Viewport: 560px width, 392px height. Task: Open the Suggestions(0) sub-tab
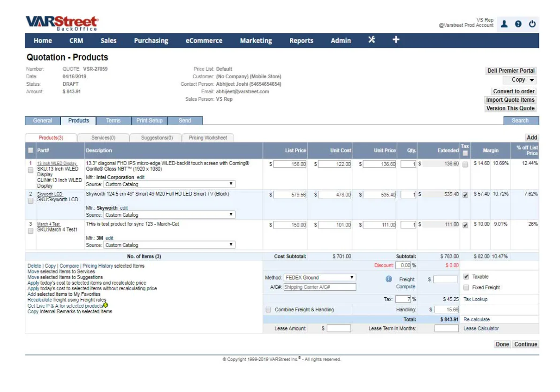[x=157, y=138]
